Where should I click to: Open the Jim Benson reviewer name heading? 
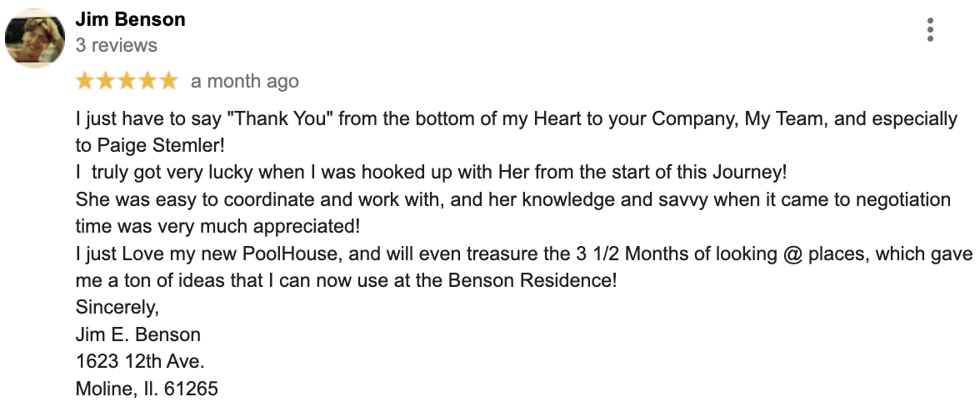[130, 19]
